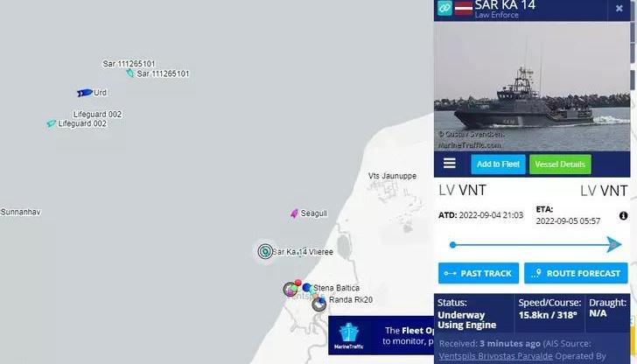The width and height of the screenshot is (637, 364).
Task: Click the link icon beside the Latvian flag
Action: [x=444, y=8]
